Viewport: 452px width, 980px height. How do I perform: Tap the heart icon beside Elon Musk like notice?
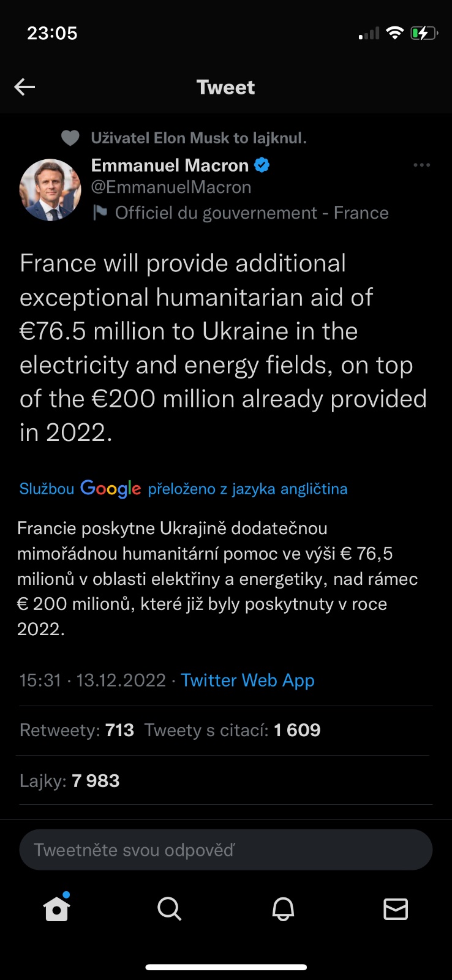tap(70, 138)
